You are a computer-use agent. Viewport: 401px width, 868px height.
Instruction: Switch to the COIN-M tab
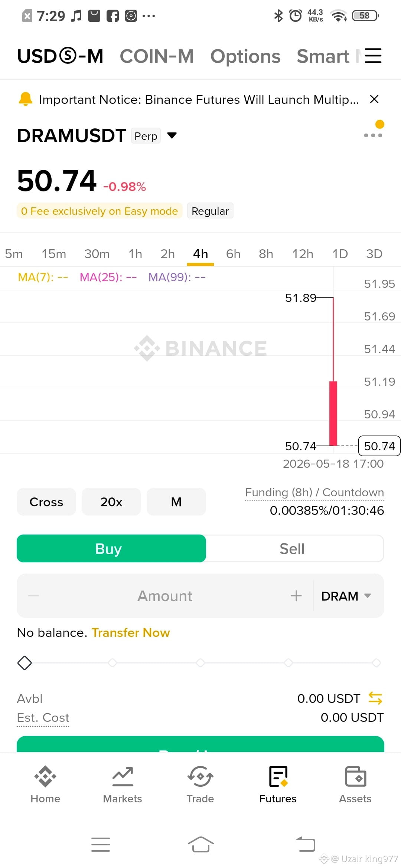point(157,56)
